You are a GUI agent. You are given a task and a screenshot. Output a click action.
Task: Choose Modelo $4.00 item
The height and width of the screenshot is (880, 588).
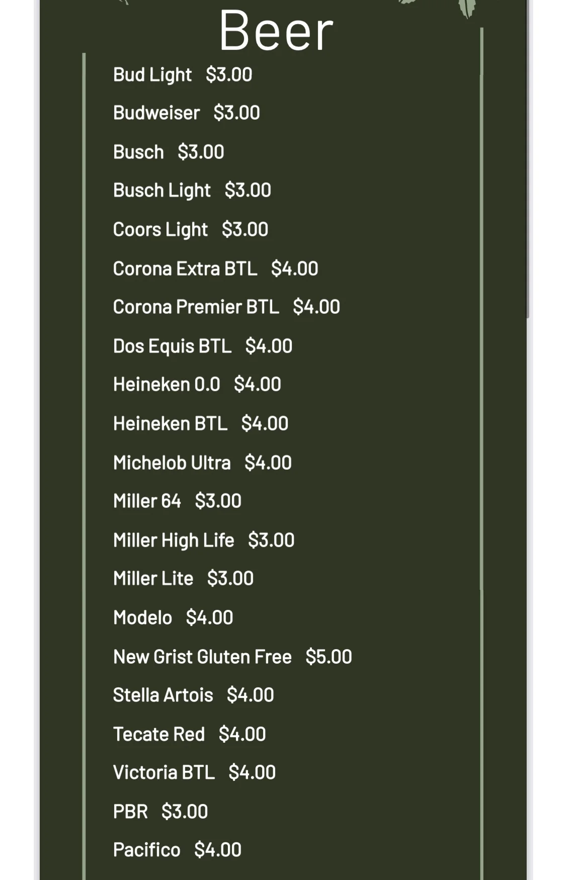click(x=173, y=618)
